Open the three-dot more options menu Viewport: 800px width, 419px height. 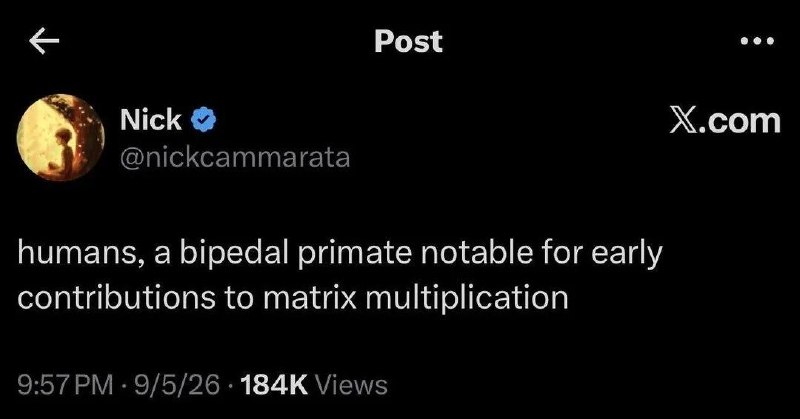(x=757, y=41)
